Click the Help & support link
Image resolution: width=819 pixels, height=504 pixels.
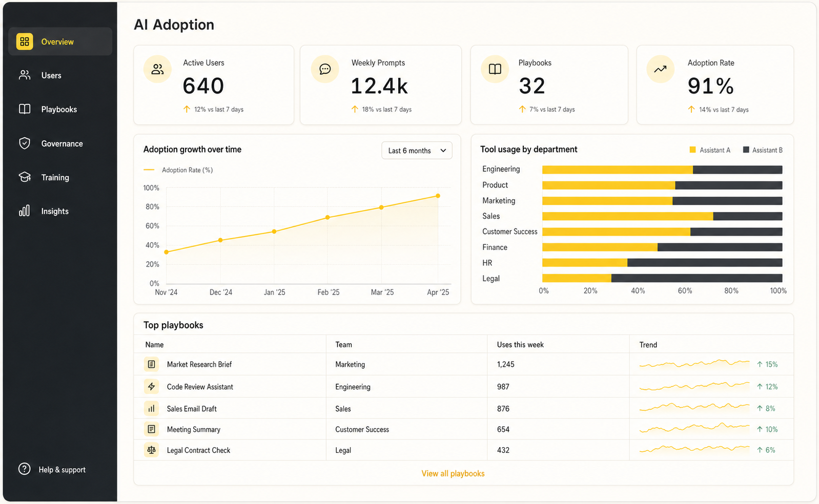(62, 470)
